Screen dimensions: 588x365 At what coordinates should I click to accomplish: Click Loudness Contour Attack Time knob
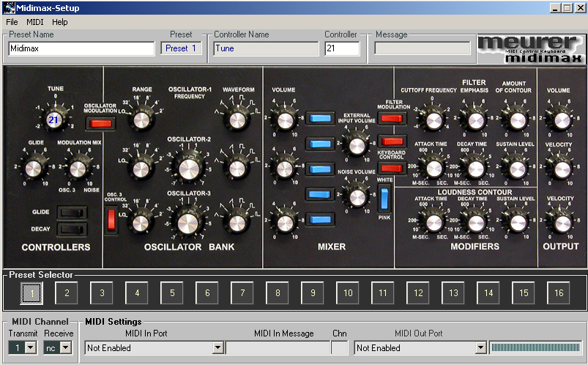434,223
